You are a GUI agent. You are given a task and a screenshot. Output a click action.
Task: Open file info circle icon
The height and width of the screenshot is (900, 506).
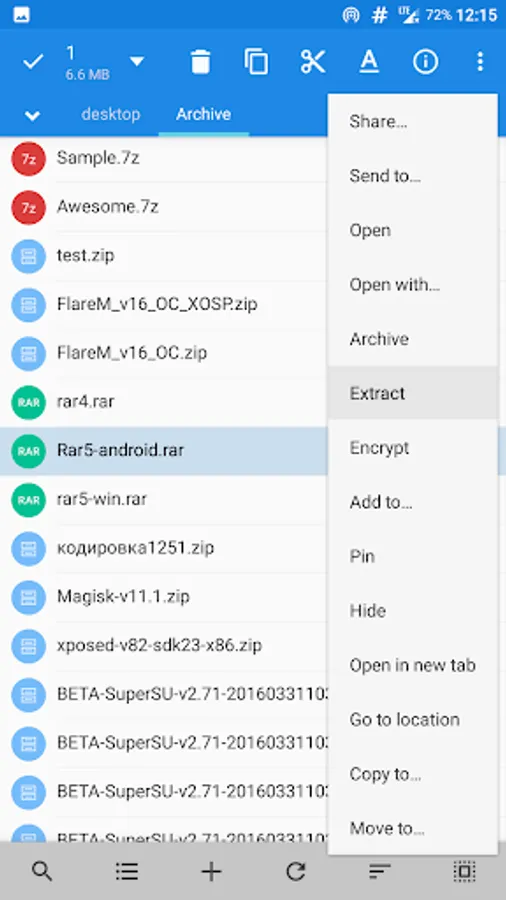425,61
